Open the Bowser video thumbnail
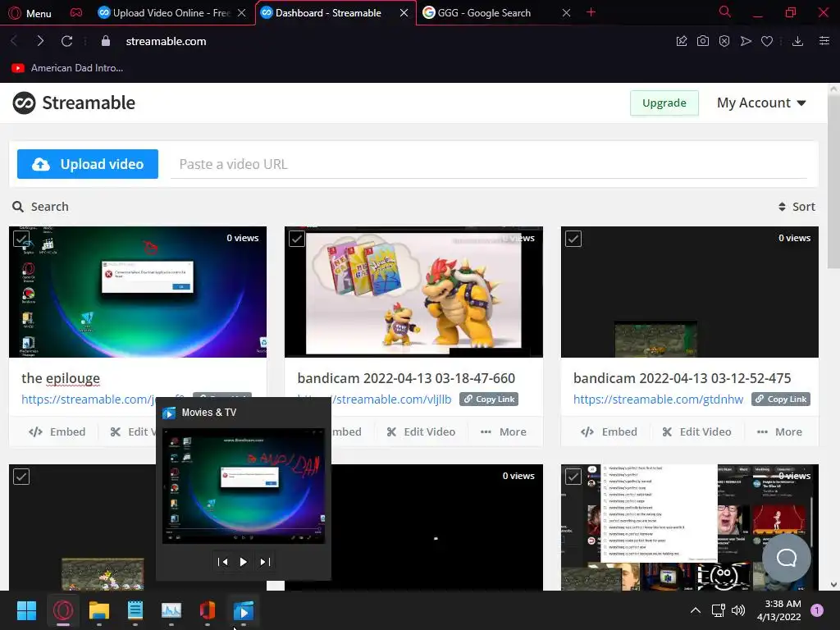 tap(413, 292)
